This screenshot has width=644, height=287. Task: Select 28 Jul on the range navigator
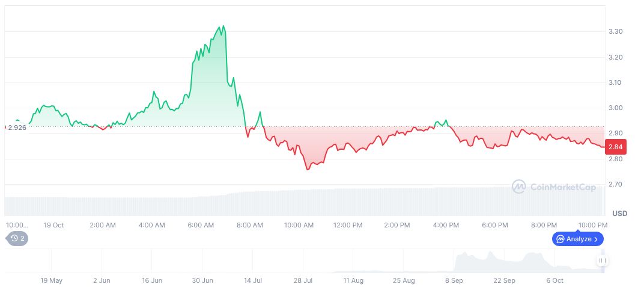click(303, 280)
